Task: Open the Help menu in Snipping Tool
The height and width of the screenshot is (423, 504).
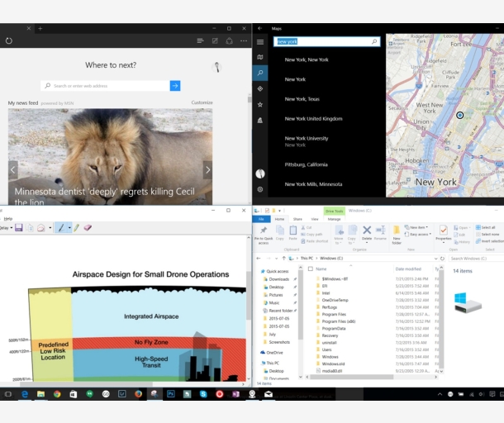Action: [8, 218]
